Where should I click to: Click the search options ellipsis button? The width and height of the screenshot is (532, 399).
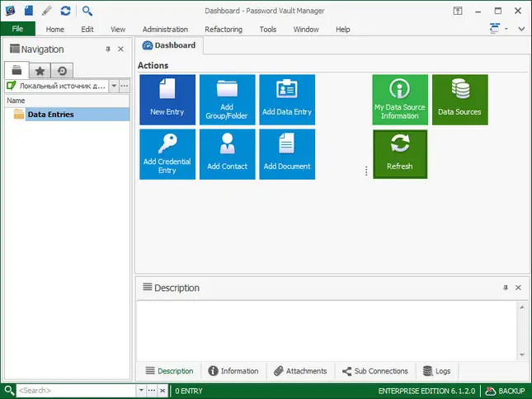pos(152,391)
